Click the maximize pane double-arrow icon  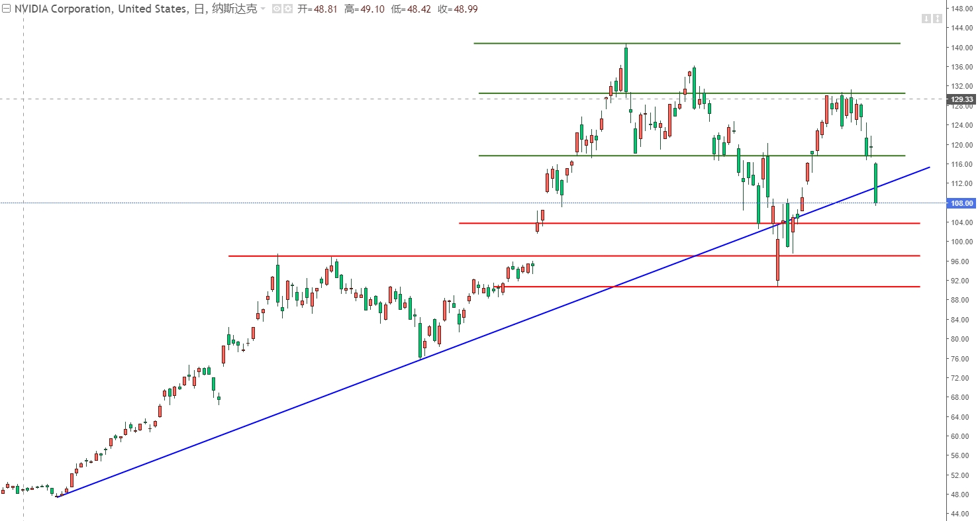pos(938,19)
